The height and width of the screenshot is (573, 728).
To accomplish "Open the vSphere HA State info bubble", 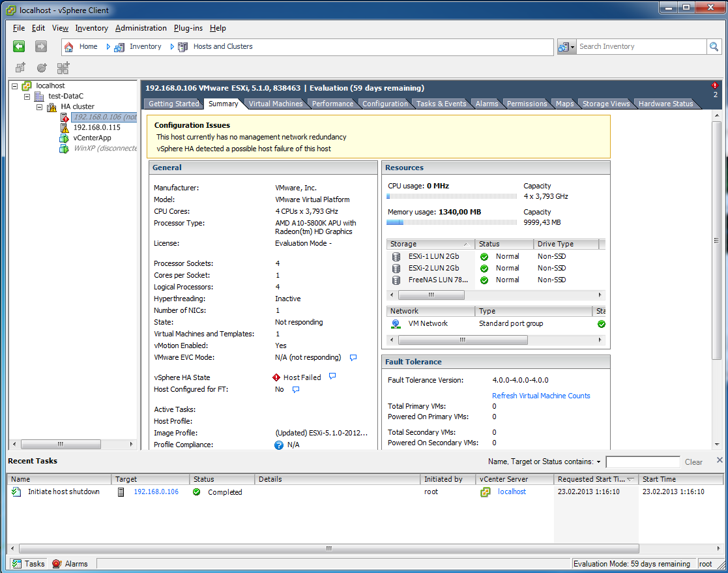I will pyautogui.click(x=332, y=376).
